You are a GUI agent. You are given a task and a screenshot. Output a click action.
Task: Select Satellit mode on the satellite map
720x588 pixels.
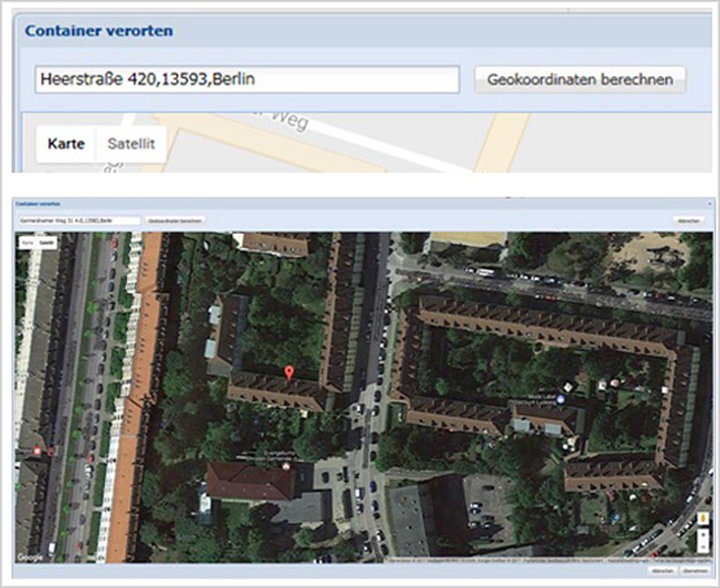[x=46, y=243]
